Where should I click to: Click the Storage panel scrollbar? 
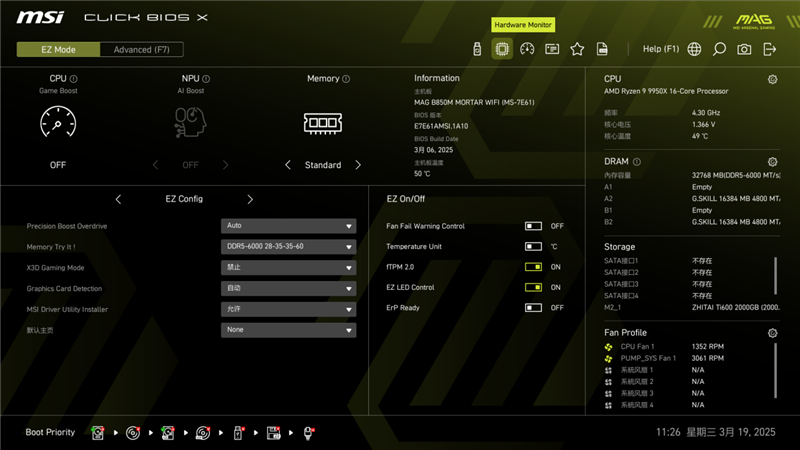click(776, 276)
